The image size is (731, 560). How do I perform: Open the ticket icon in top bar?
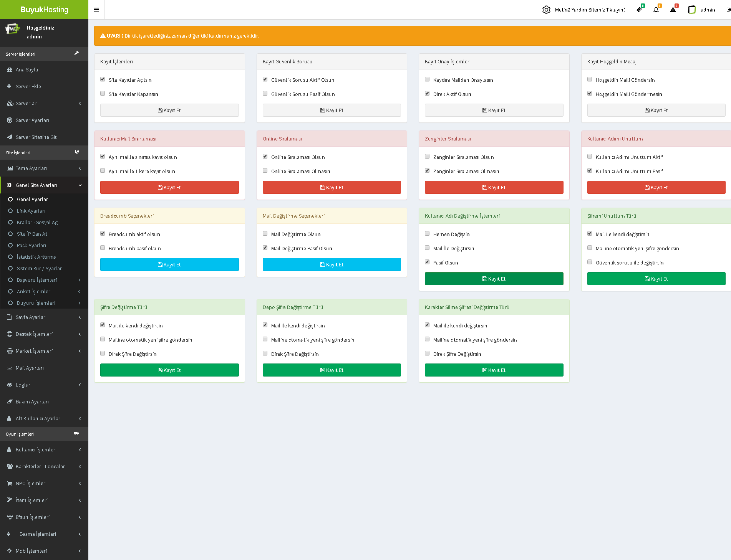click(639, 10)
